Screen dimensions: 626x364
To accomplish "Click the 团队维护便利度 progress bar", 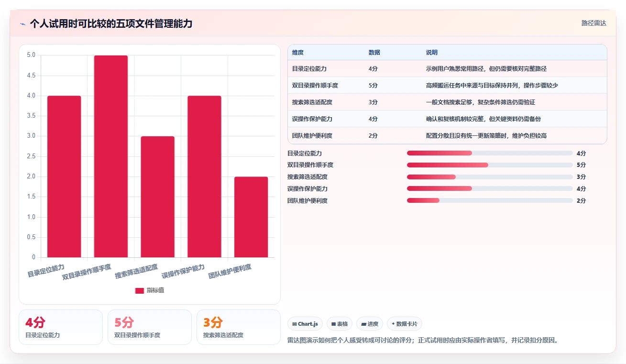I will pos(490,200).
